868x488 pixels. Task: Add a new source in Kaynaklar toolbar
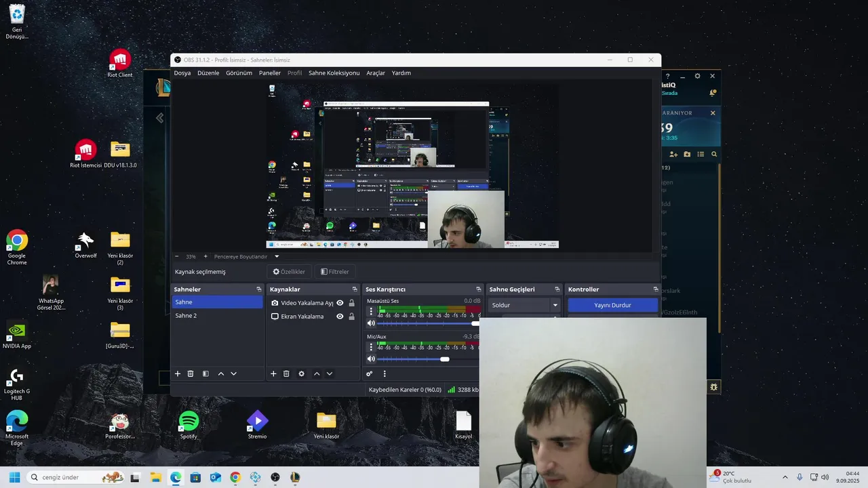tap(273, 373)
